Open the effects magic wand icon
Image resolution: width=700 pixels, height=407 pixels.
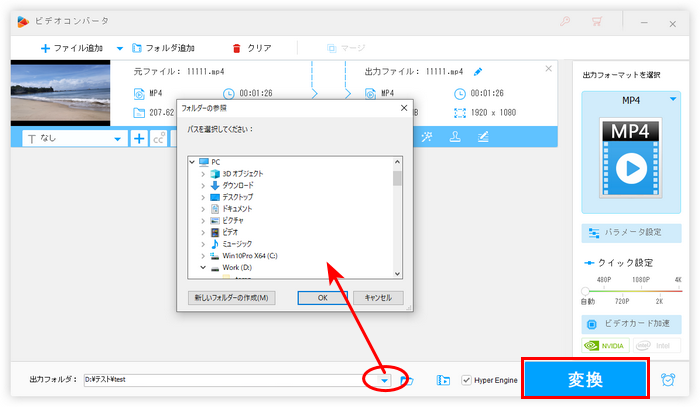pos(427,137)
